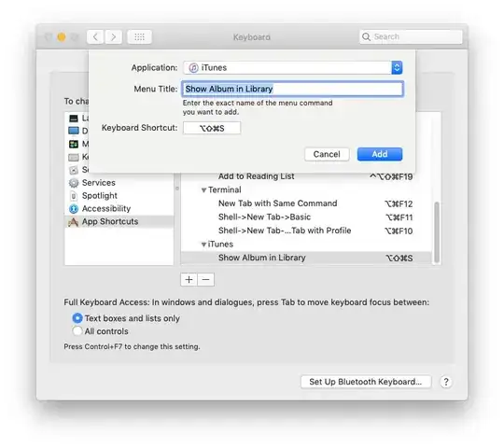Click the Launchpad icon at top of sidebar
Viewport: 504px width, 448px height.
tap(74, 119)
